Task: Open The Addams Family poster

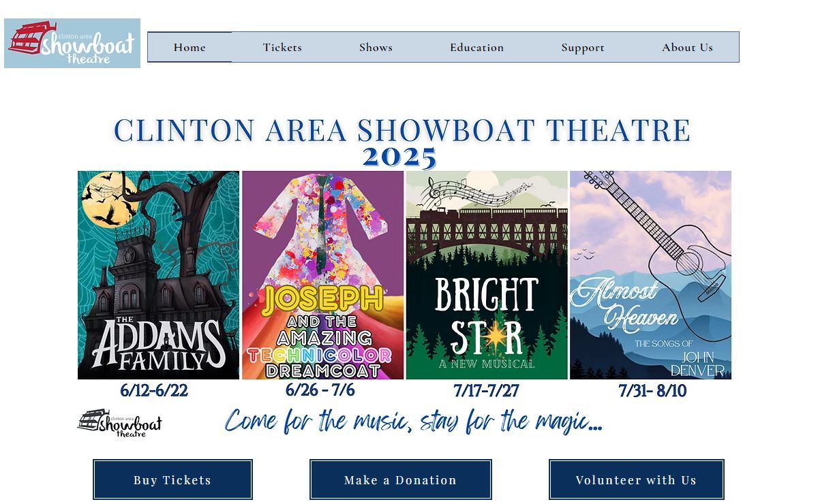Action: click(158, 275)
